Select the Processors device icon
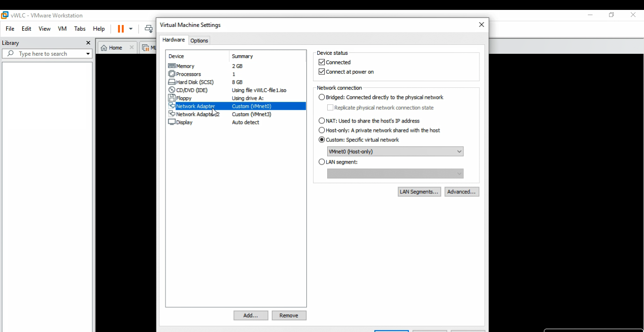 [x=172, y=74]
